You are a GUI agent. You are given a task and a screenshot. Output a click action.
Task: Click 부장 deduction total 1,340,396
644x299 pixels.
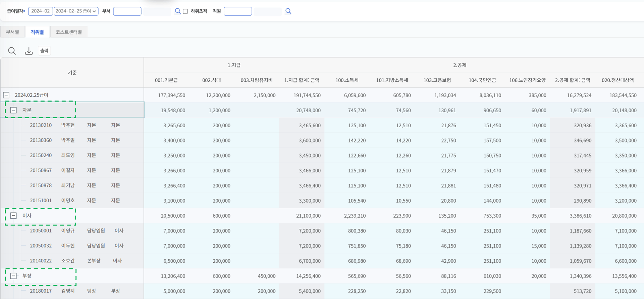pyautogui.click(x=580, y=276)
